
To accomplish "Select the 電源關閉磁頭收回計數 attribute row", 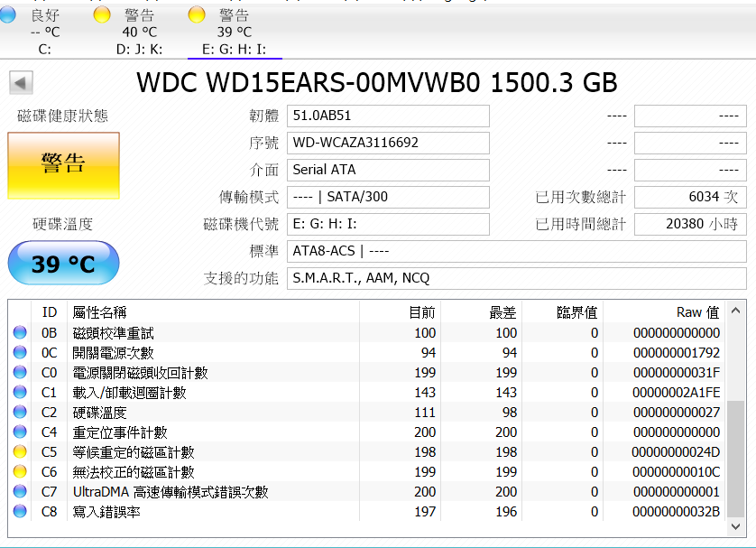I will click(x=367, y=372).
